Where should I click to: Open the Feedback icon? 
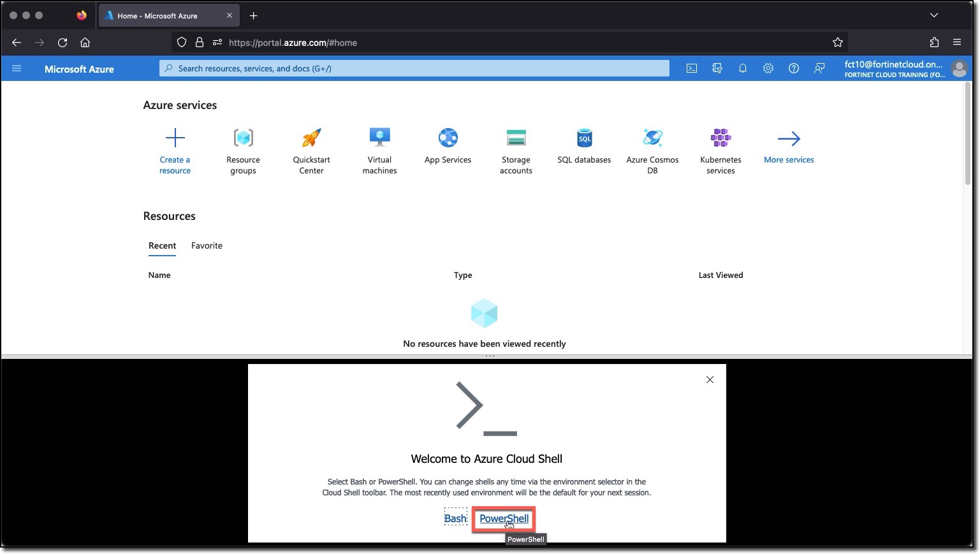click(819, 68)
